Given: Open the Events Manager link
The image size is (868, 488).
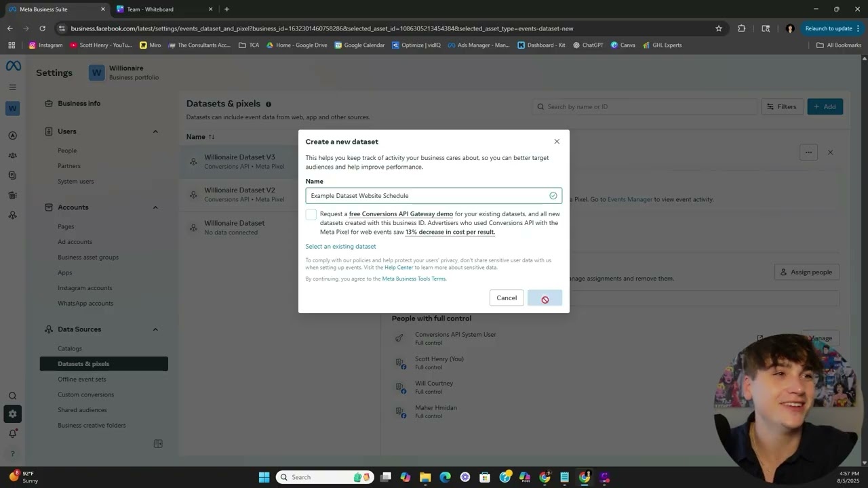Looking at the screenshot, I should point(629,199).
